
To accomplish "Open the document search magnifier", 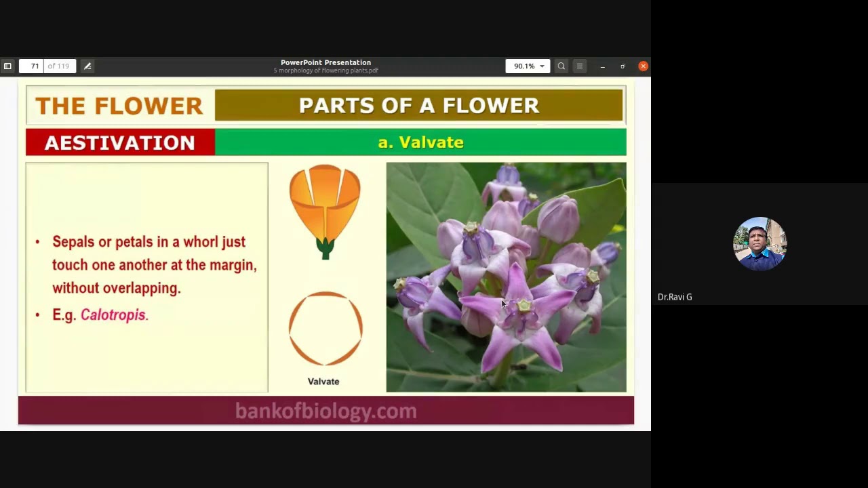I will pyautogui.click(x=561, y=66).
